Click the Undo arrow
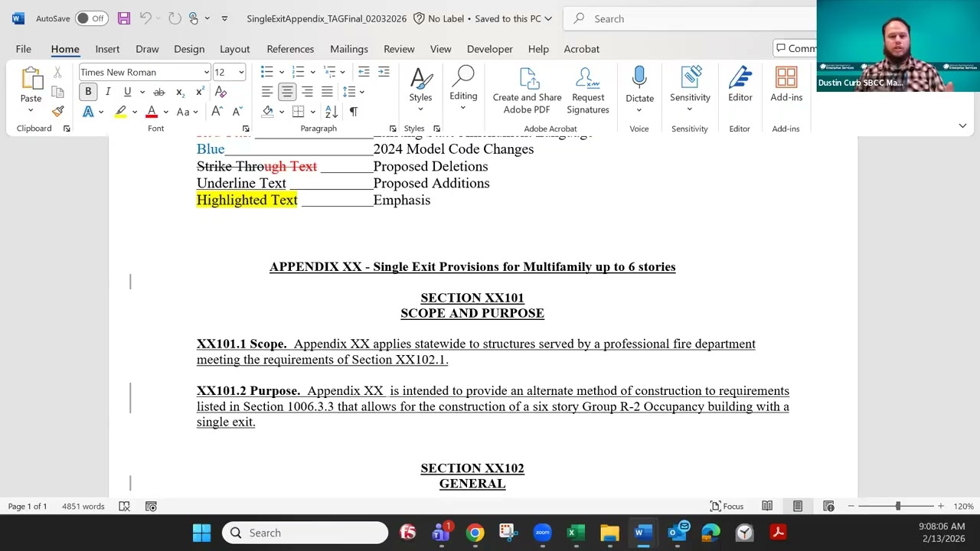Viewport: 980px width, 551px height. (145, 18)
